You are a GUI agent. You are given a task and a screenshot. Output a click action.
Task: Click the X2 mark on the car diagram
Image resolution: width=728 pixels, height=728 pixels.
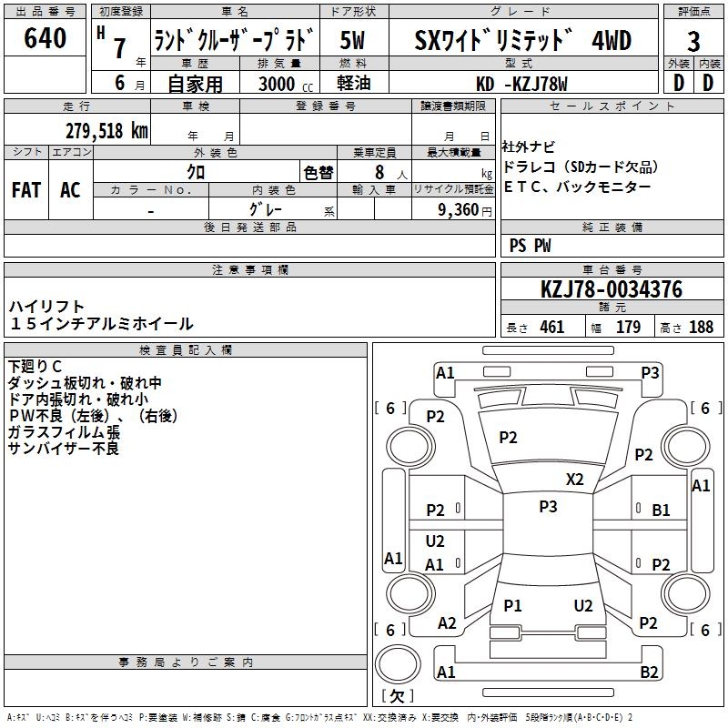(x=574, y=480)
